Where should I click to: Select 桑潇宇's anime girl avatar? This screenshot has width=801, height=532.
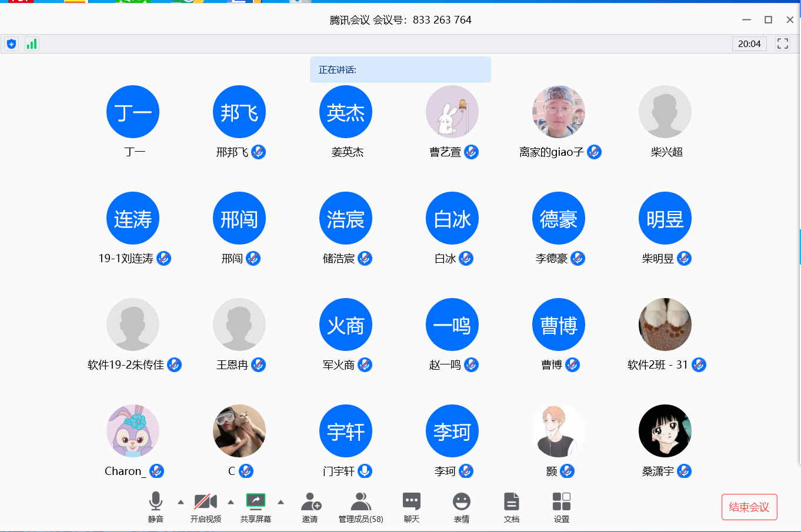[665, 431]
